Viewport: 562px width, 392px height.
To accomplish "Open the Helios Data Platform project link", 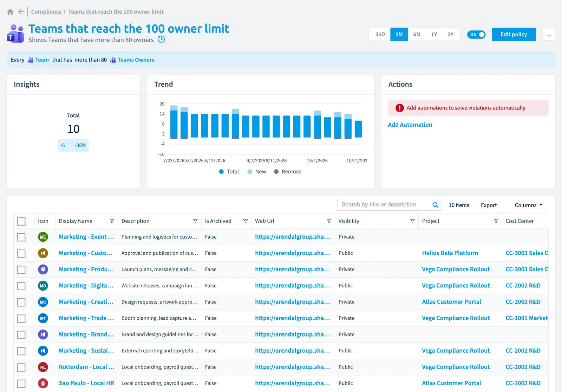I will (x=450, y=253).
